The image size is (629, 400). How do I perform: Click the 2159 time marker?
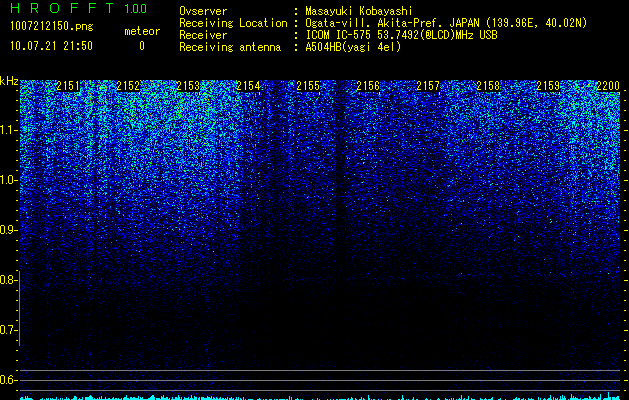tap(548, 86)
